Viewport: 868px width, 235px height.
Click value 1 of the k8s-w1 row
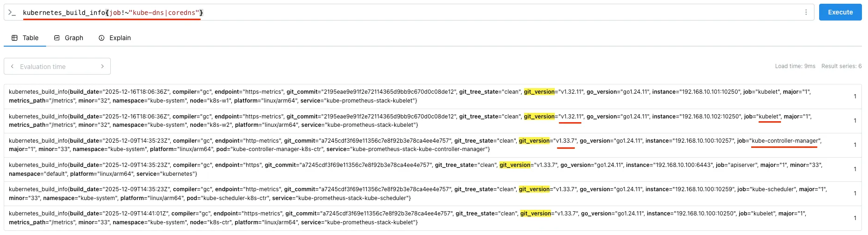855,97
